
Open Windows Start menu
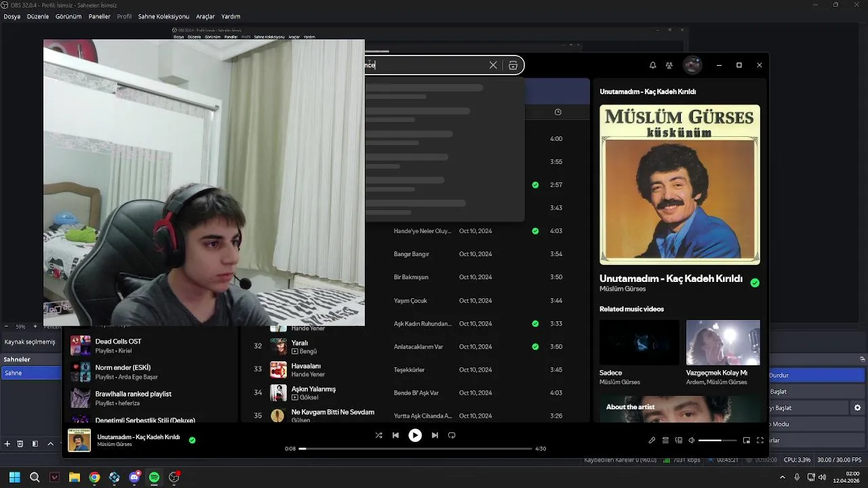pyautogui.click(x=14, y=477)
